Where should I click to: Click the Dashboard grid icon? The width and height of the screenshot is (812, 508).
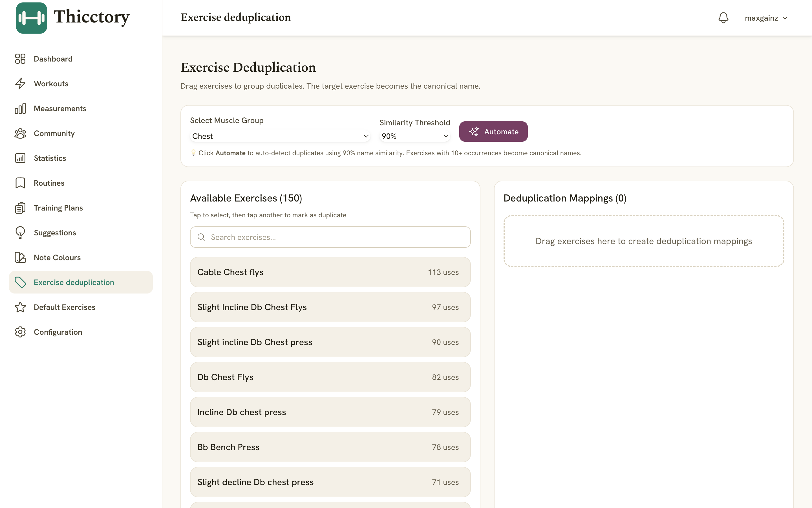[x=20, y=59]
